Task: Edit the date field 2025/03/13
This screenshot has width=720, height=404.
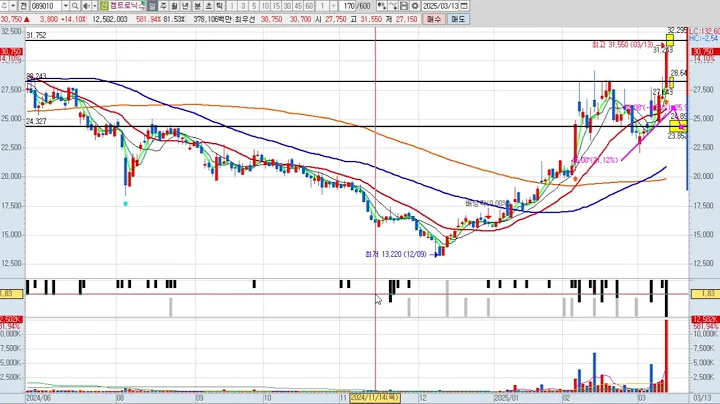Action: point(441,6)
